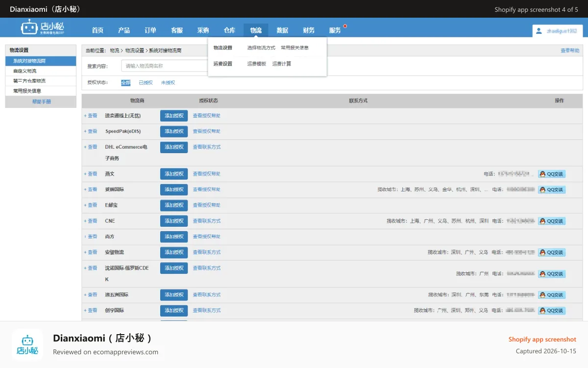Expand 查看 details for 速卖通线上(无忧)
588x368 pixels.
pos(91,116)
